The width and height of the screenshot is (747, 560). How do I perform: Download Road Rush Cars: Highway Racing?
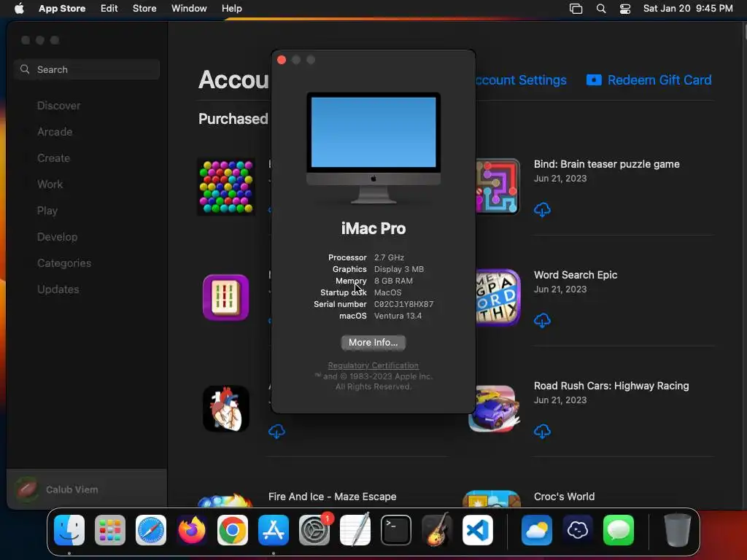542,432
